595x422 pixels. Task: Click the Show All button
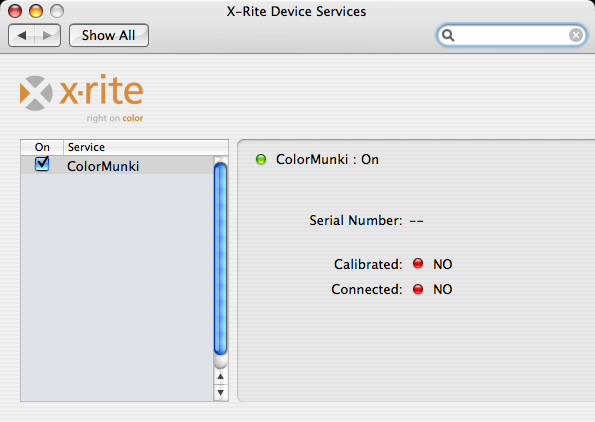[x=109, y=36]
